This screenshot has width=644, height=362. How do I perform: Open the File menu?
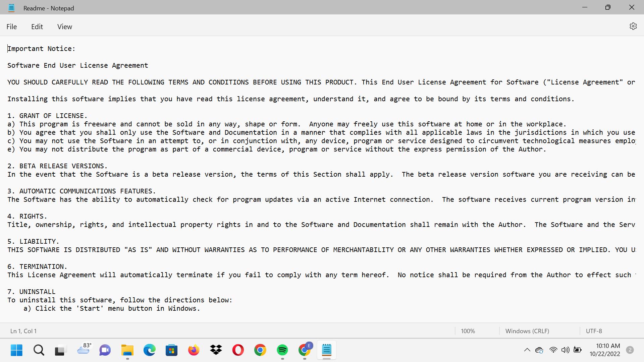(x=11, y=27)
